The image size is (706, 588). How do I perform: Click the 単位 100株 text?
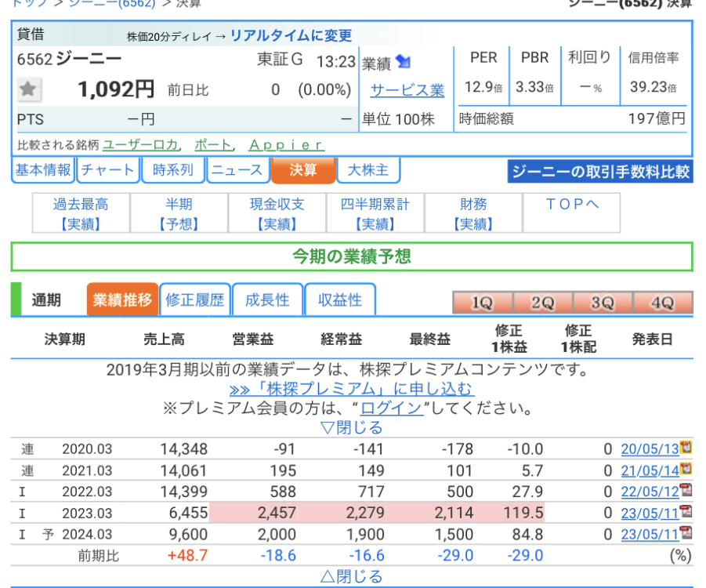pos(399,119)
